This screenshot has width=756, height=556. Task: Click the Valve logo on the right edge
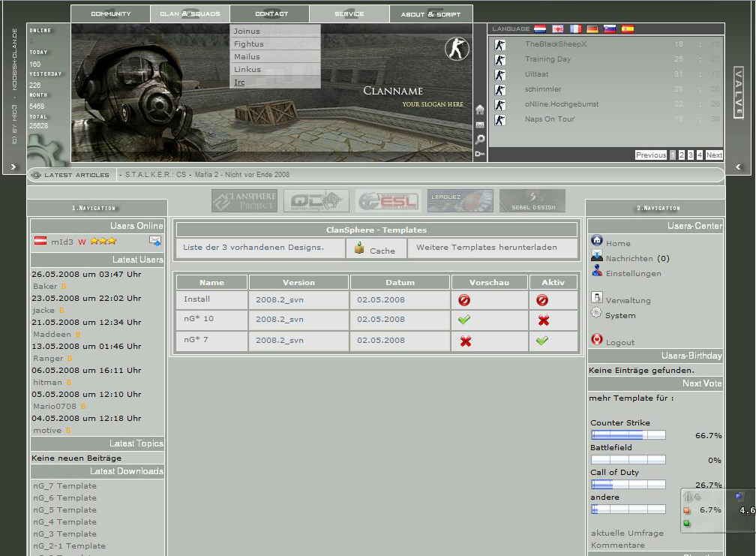click(x=738, y=92)
